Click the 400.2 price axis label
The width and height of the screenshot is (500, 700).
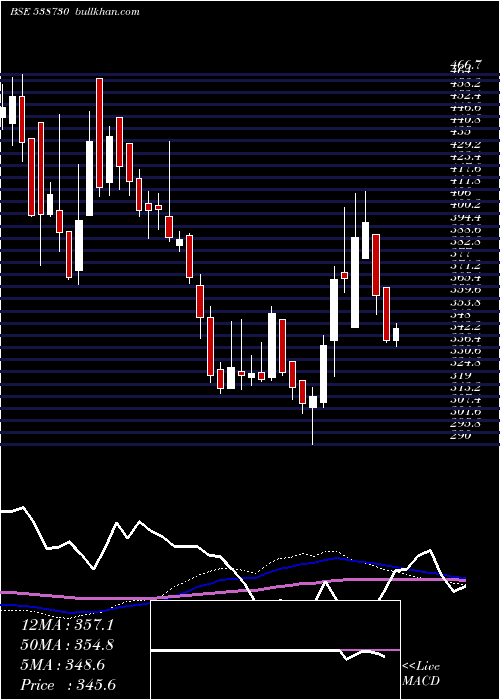point(465,205)
